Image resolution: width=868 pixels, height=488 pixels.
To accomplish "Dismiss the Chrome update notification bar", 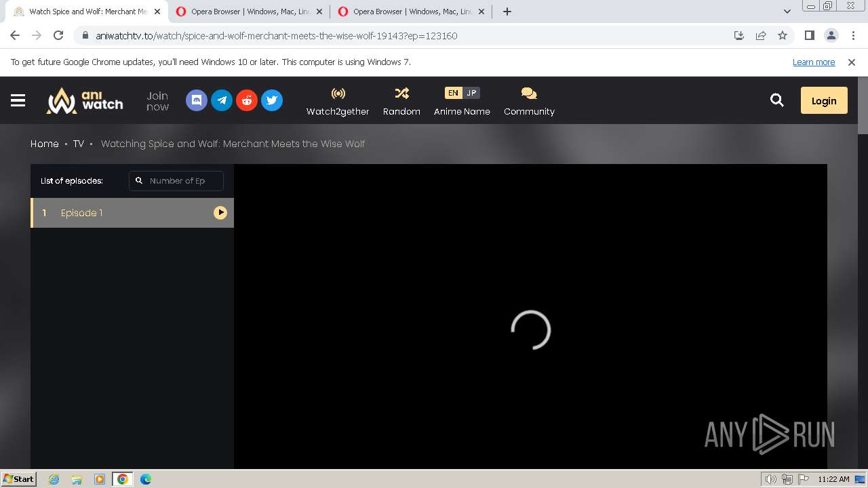I will [x=852, y=62].
